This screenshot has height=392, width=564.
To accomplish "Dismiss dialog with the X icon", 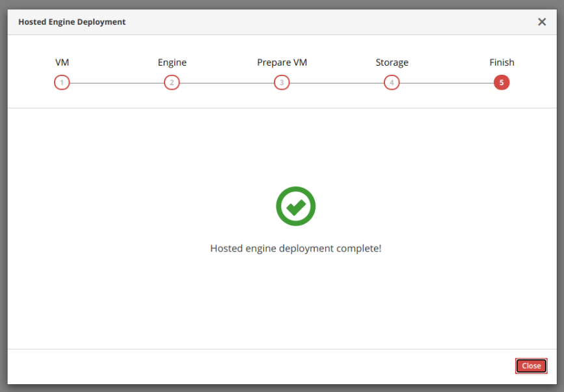I will pos(541,22).
